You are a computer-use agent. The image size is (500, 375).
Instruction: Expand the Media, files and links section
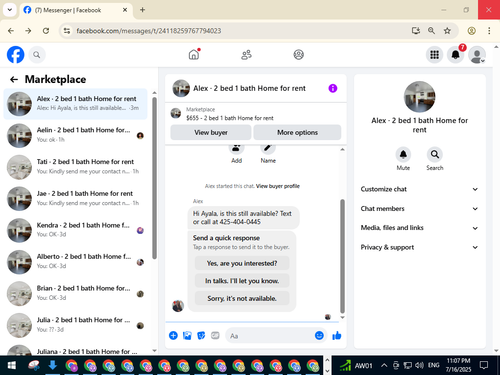419,228
